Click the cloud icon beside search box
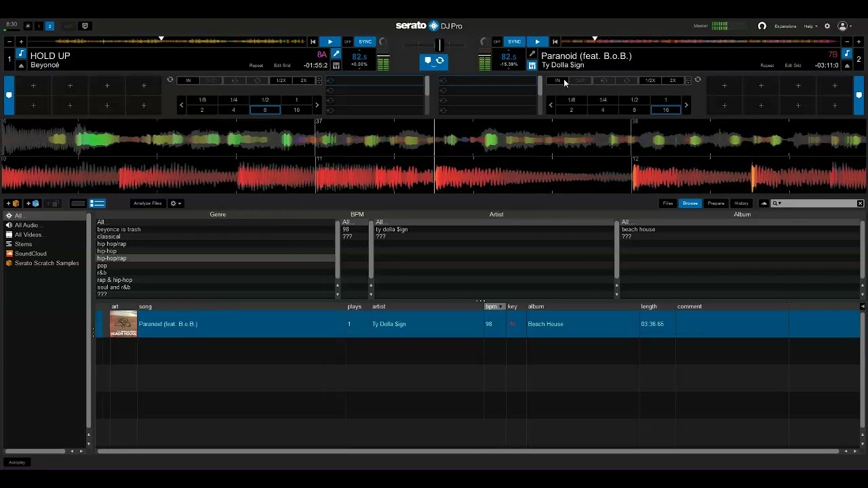This screenshot has width=868, height=488. 764,203
